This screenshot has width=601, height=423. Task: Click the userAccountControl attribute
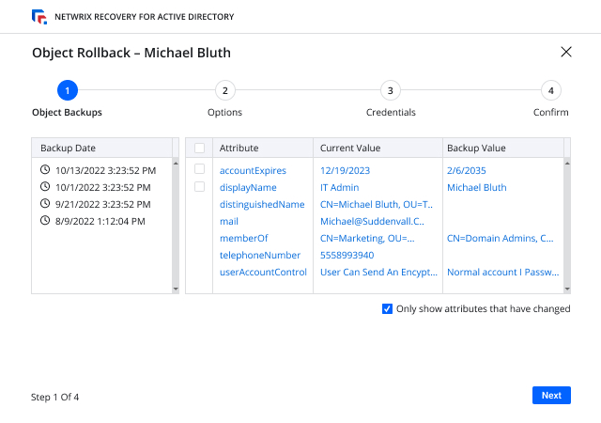pos(262,272)
